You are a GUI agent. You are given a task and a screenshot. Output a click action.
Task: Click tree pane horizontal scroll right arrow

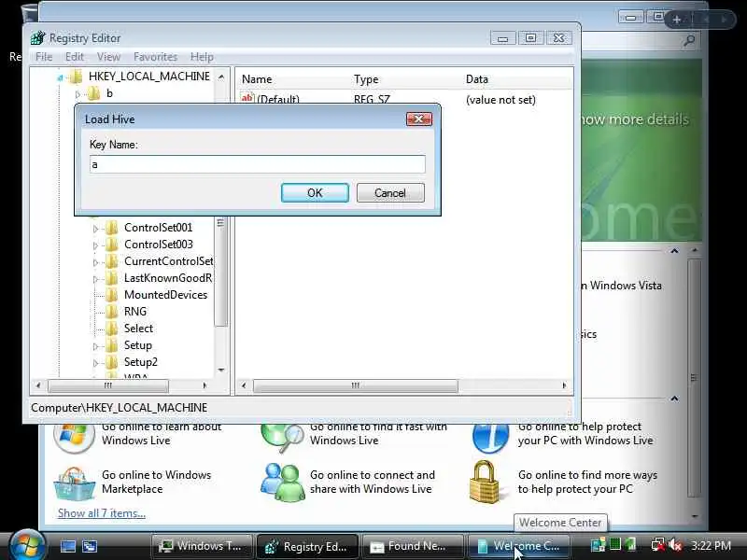[204, 385]
